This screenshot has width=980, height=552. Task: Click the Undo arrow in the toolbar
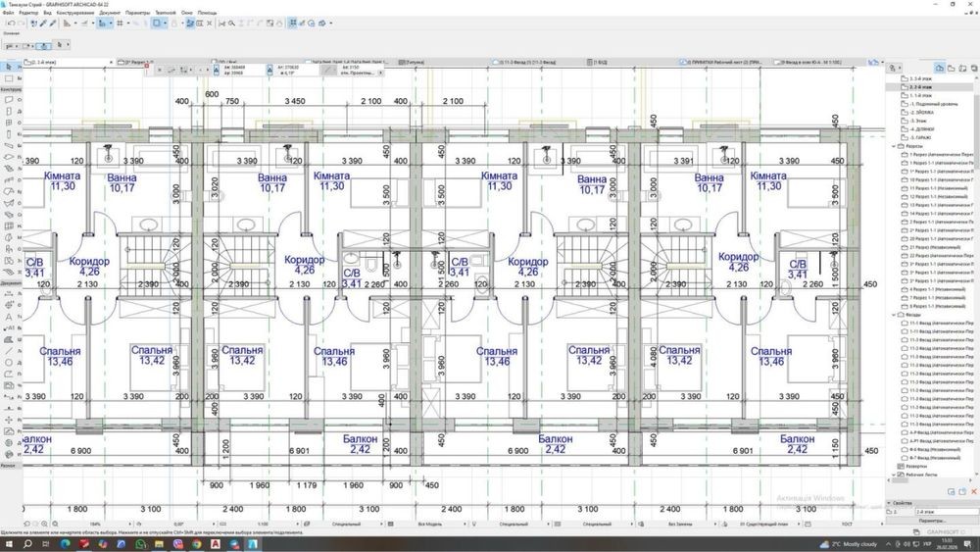tap(9, 23)
